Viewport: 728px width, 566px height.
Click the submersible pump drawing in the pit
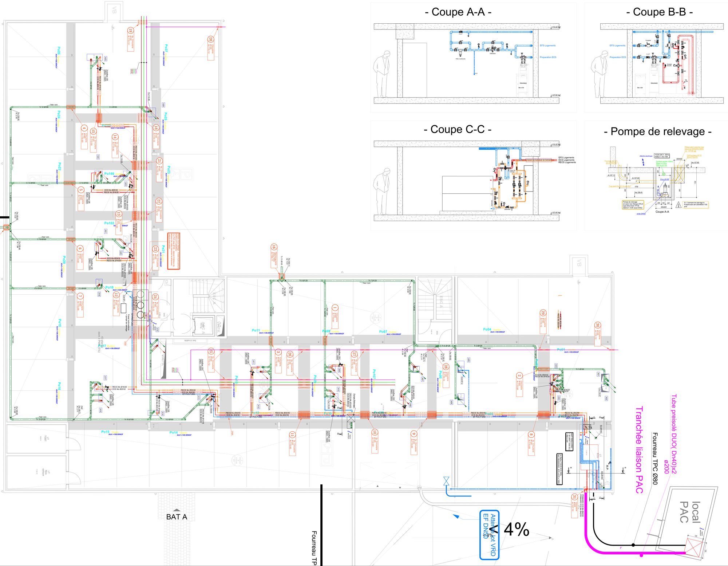665,189
